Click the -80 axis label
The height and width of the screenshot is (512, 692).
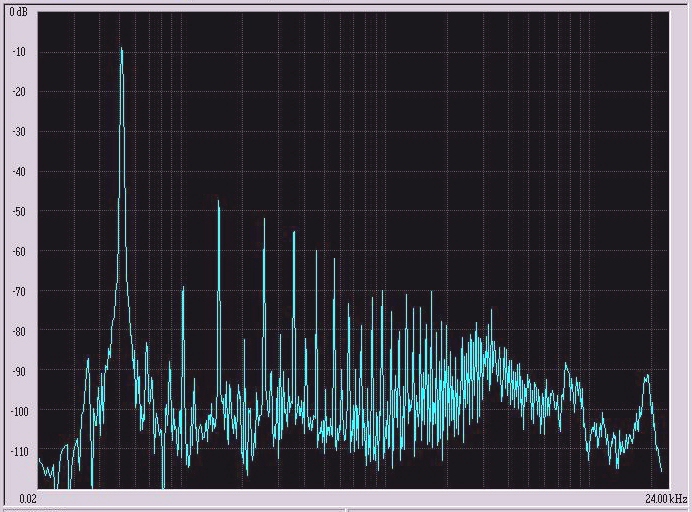pos(20,331)
